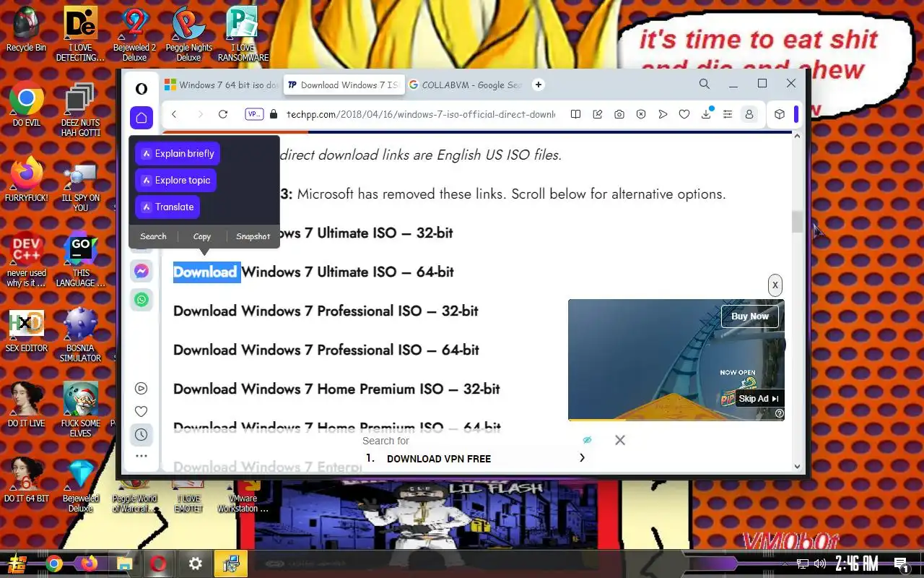The height and width of the screenshot is (578, 924).
Task: Expand DOWNLOAD VPN FREE chevron arrow
Action: tap(582, 457)
